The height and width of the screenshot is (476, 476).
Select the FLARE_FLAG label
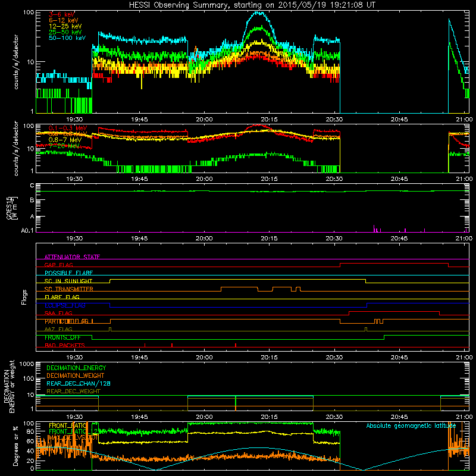[x=62, y=297]
